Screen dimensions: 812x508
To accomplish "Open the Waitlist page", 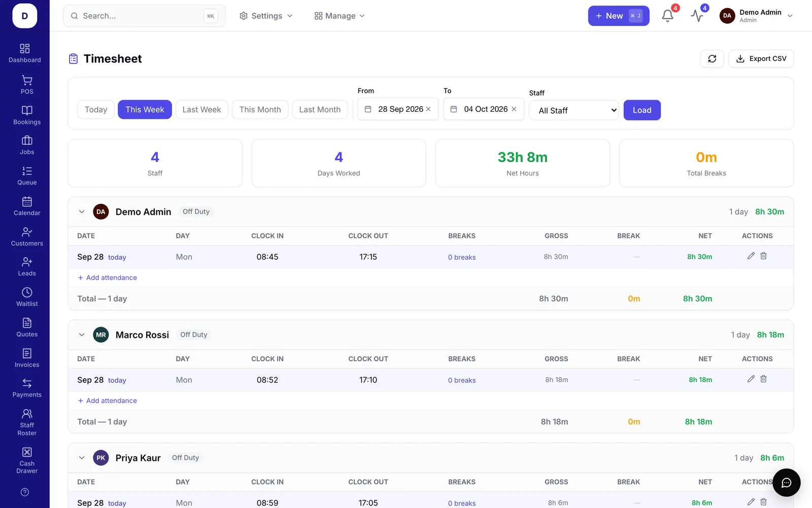I will (27, 297).
